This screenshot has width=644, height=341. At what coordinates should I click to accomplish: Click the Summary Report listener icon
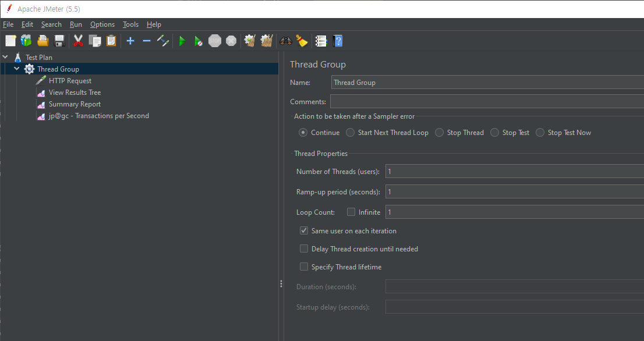click(41, 104)
